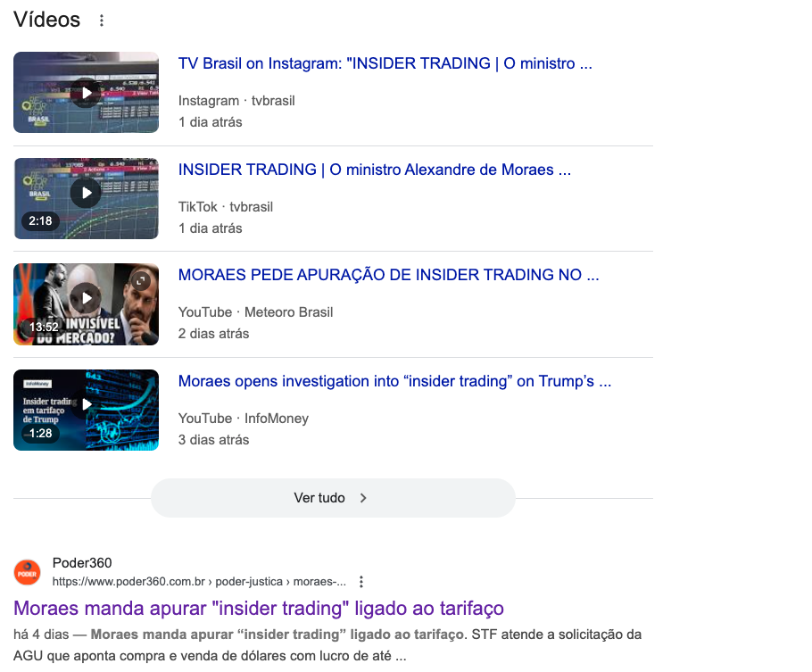The image size is (812, 672).
Task: Play the TV Brasil Instagram video thumbnail
Action: pos(86,92)
